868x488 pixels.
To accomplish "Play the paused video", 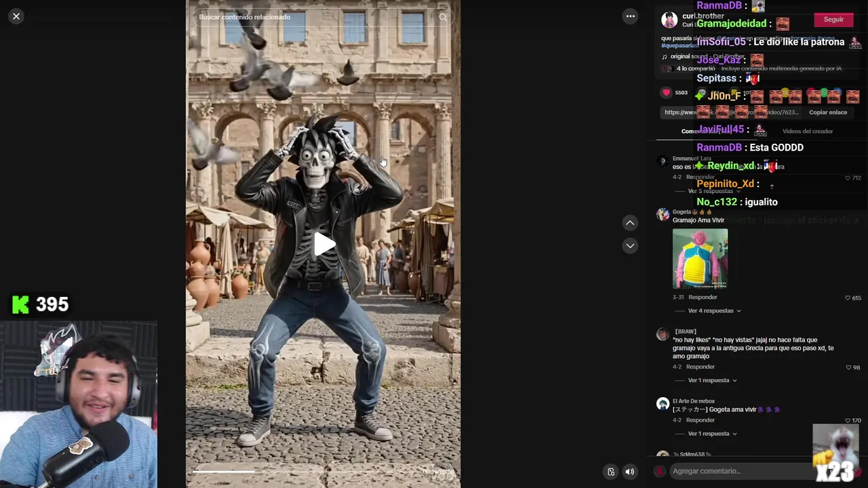I will [323, 245].
